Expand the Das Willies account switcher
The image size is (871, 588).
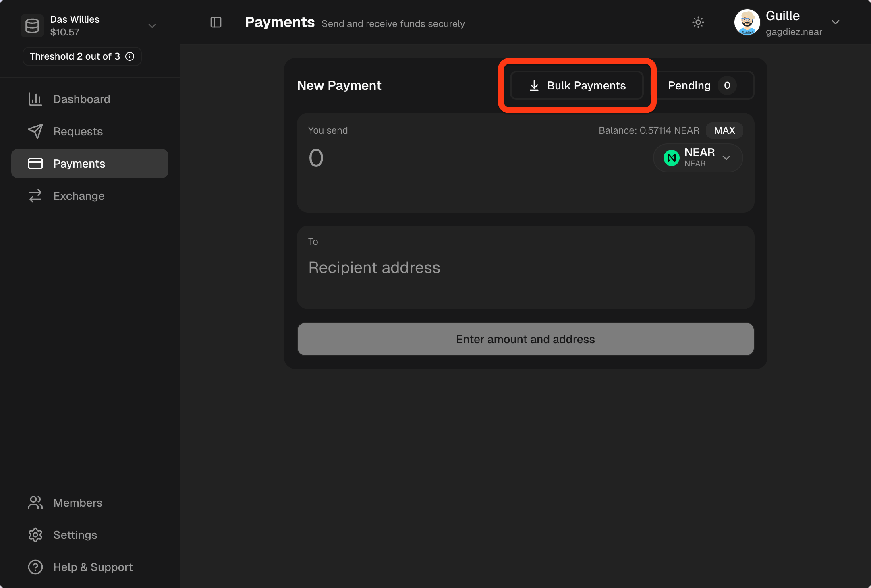(152, 25)
